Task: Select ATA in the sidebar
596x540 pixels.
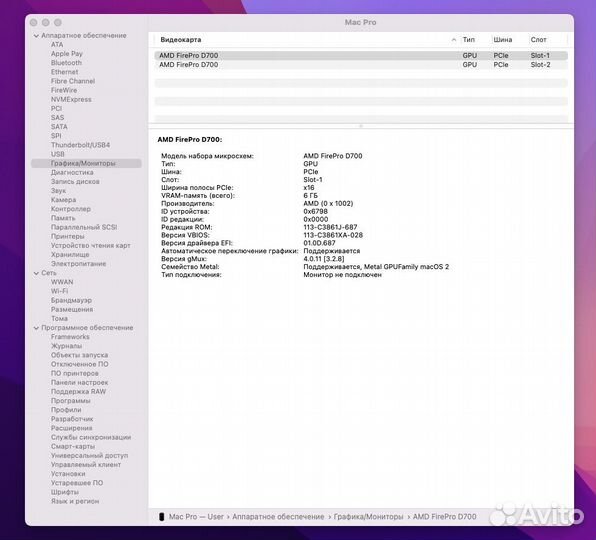Action: pos(57,44)
